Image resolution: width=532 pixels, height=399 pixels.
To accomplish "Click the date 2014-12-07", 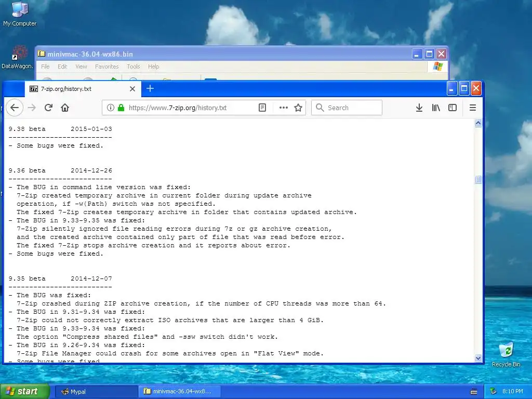I will pyautogui.click(x=91, y=278).
